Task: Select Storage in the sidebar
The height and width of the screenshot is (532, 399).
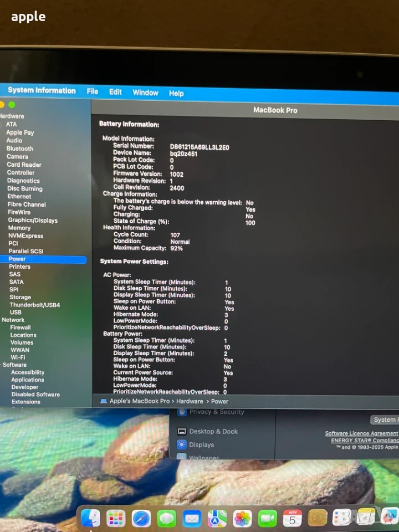Action: coord(21,297)
